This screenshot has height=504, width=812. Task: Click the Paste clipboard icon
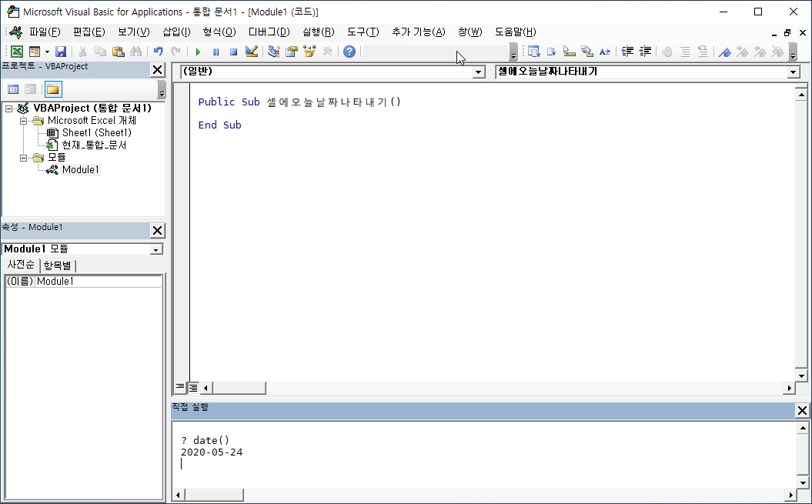118,52
